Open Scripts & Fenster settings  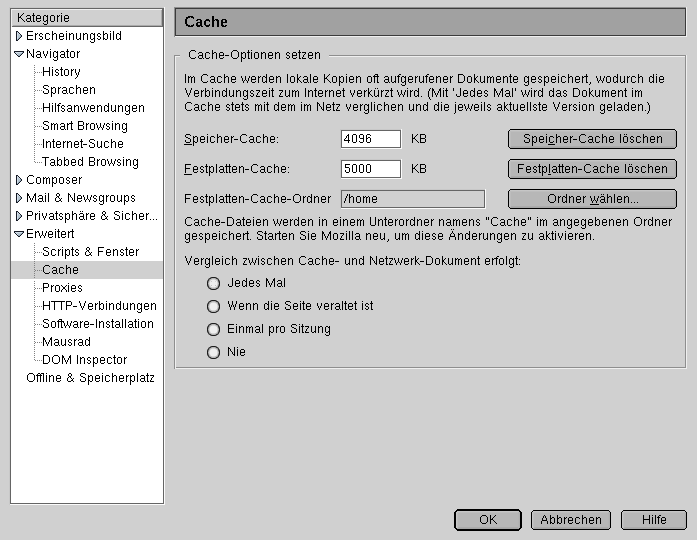pyautogui.click(x=91, y=252)
